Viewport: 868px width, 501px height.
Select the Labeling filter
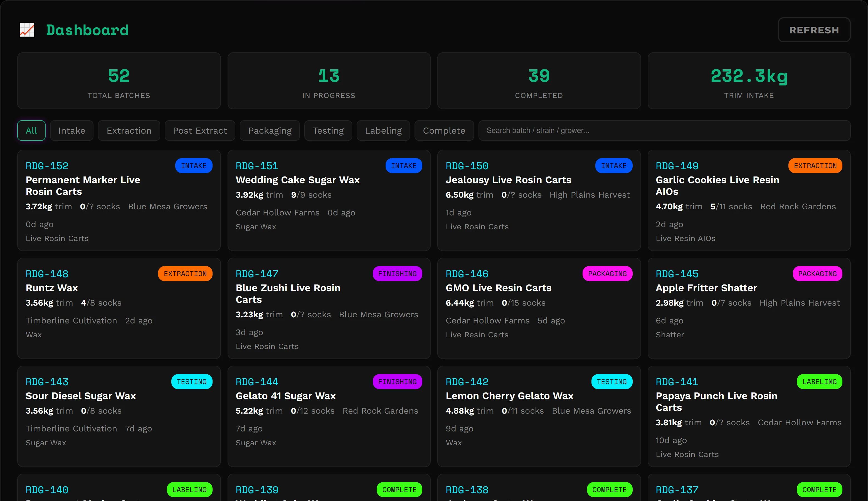(x=383, y=131)
